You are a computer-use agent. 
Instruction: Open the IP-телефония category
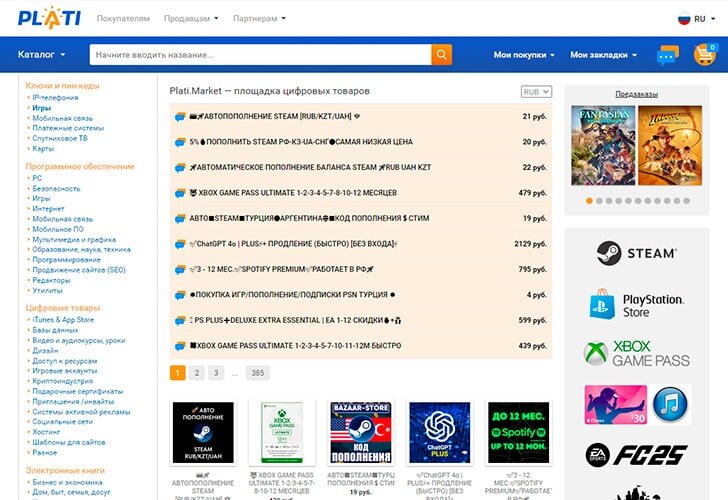click(55, 97)
